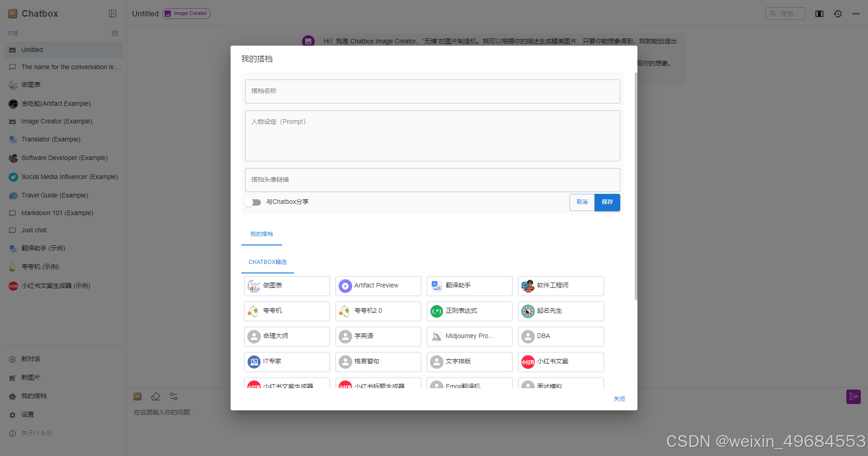Click the dialog vertical scrollbar
The image size is (868, 456).
point(636,185)
